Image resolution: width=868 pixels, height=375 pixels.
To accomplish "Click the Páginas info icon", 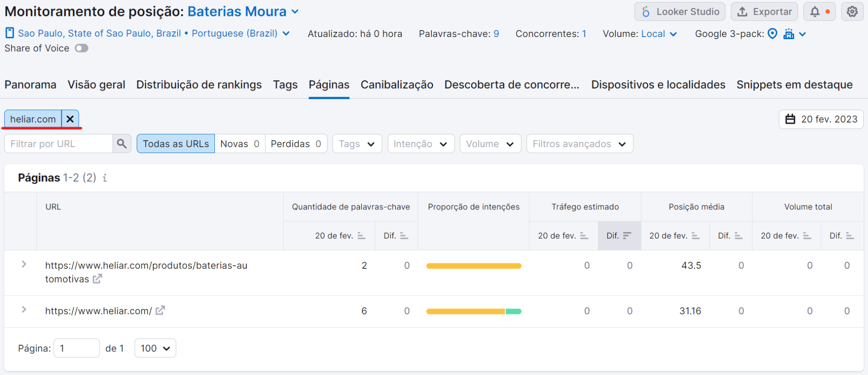I will [105, 178].
